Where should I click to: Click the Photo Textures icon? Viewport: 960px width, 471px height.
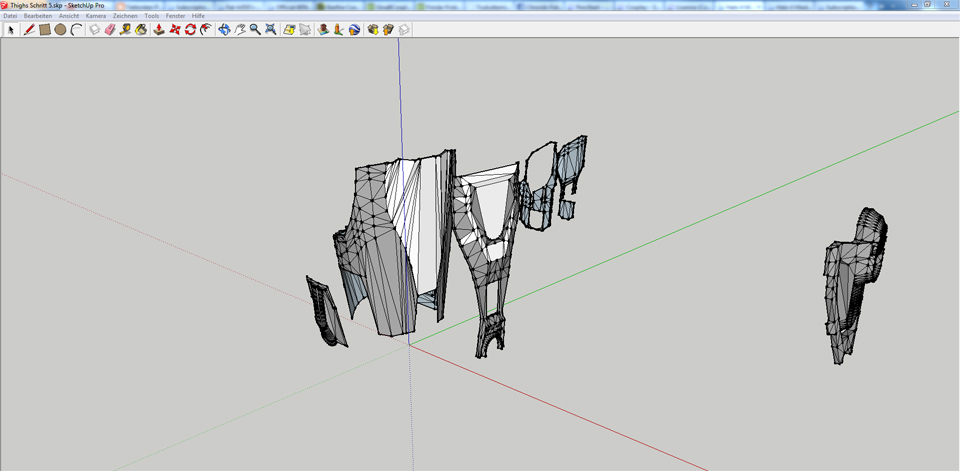(x=339, y=29)
